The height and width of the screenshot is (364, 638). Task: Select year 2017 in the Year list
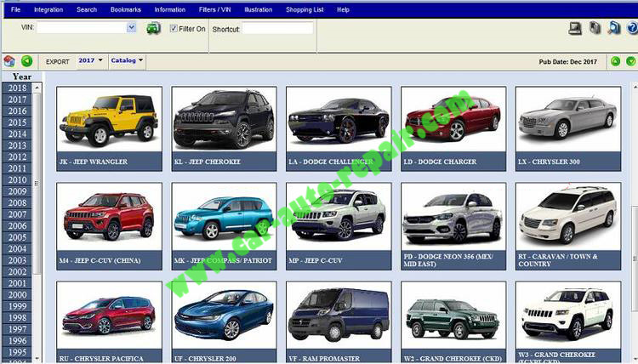tap(17, 100)
